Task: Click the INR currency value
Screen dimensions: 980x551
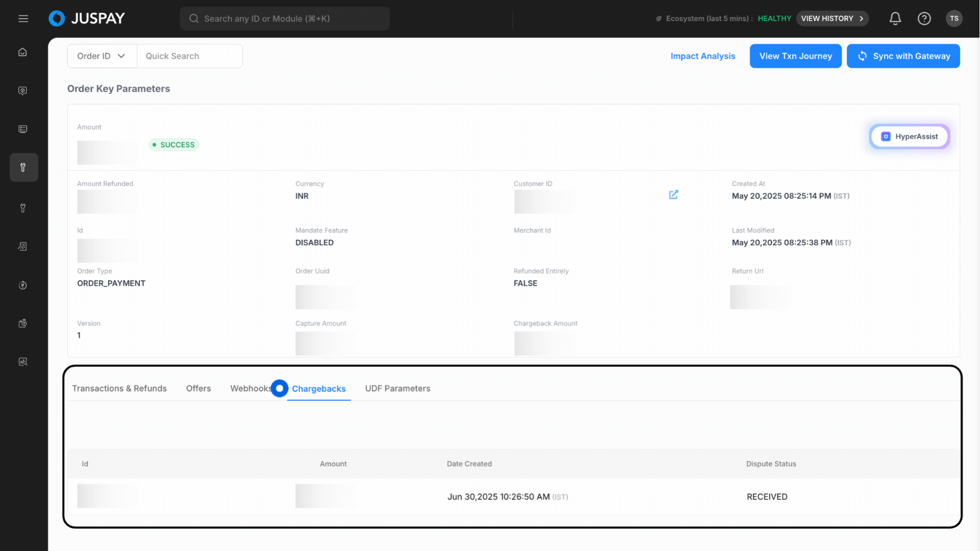Action: click(x=302, y=196)
